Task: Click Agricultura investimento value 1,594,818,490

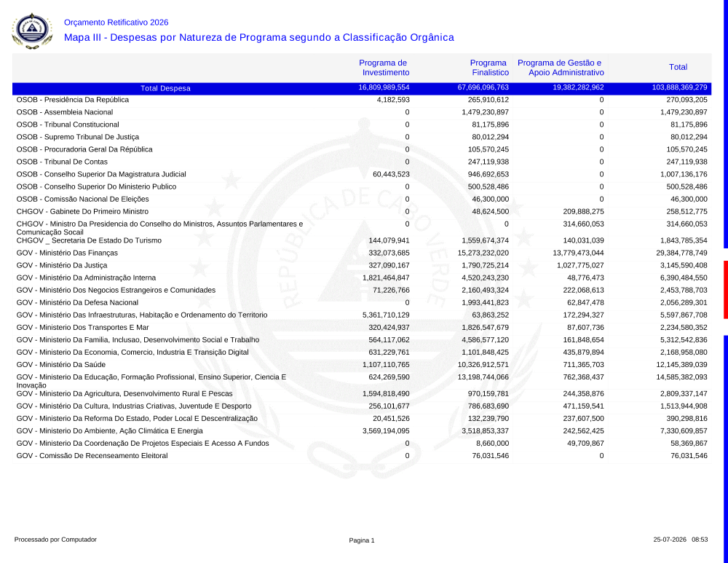Action: [x=386, y=394]
